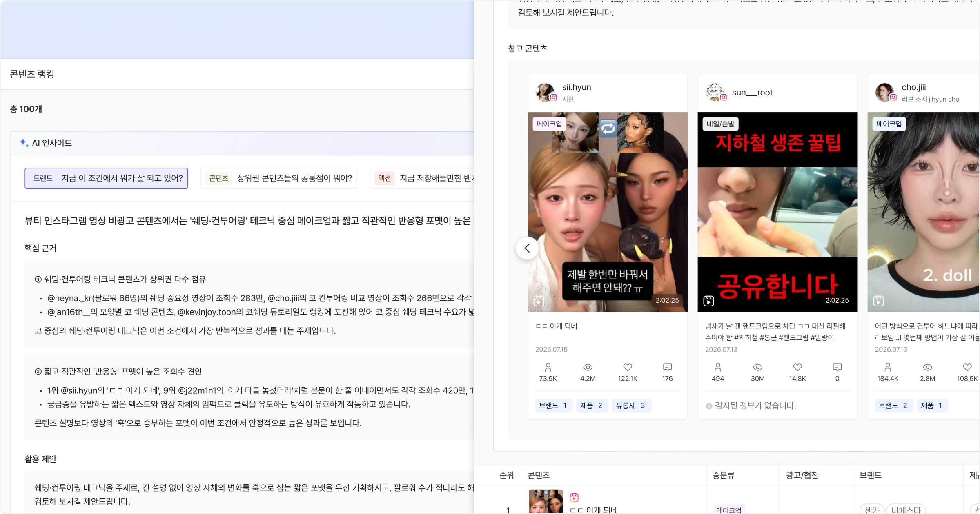Click the 2026.07.15 date on sii.hyun card
Viewport: 980px width, 514px height.
click(x=551, y=349)
